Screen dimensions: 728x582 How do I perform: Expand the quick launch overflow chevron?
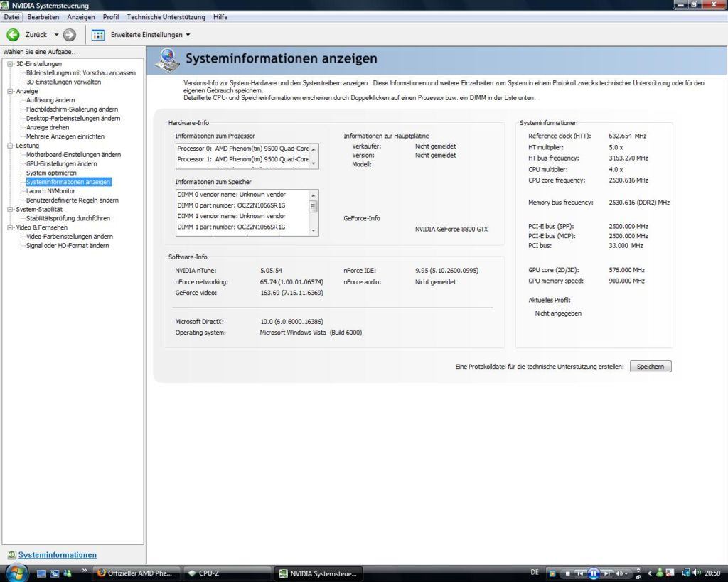coord(84,571)
